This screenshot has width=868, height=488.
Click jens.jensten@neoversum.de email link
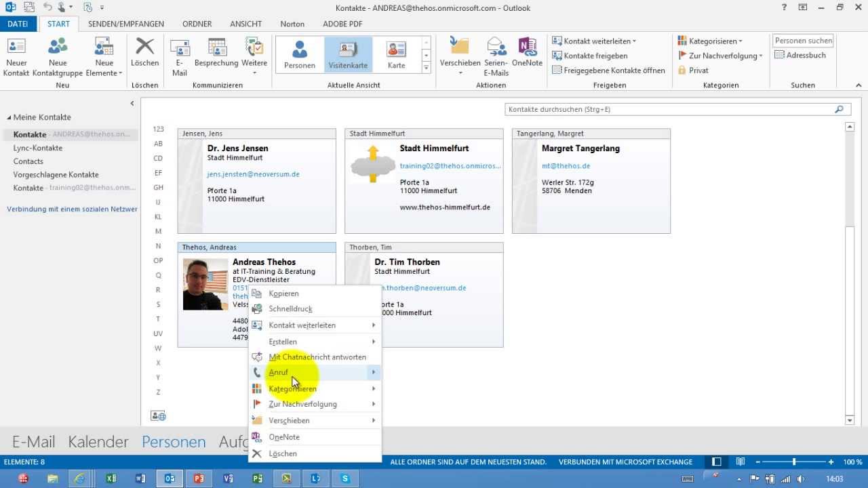(x=253, y=174)
